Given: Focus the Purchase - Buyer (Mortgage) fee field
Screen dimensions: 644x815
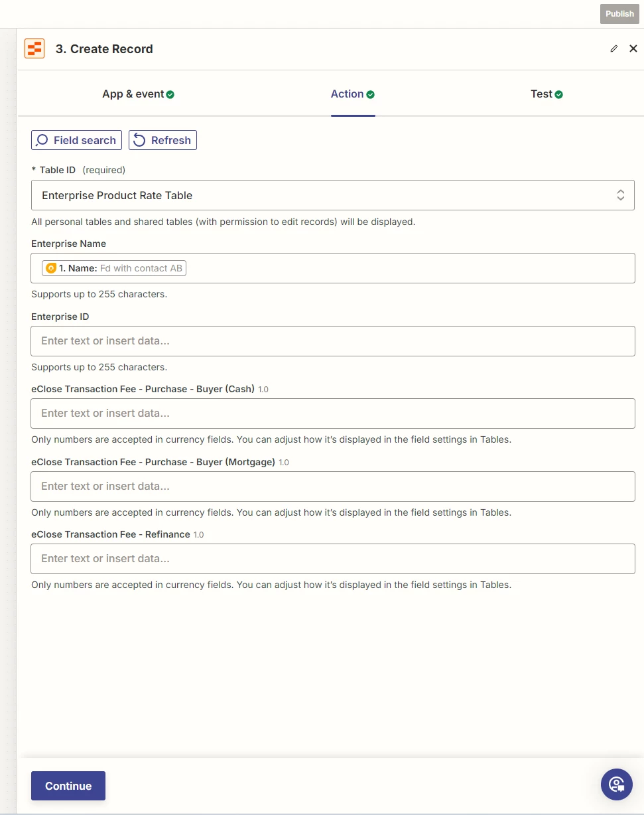Looking at the screenshot, I should (x=333, y=486).
